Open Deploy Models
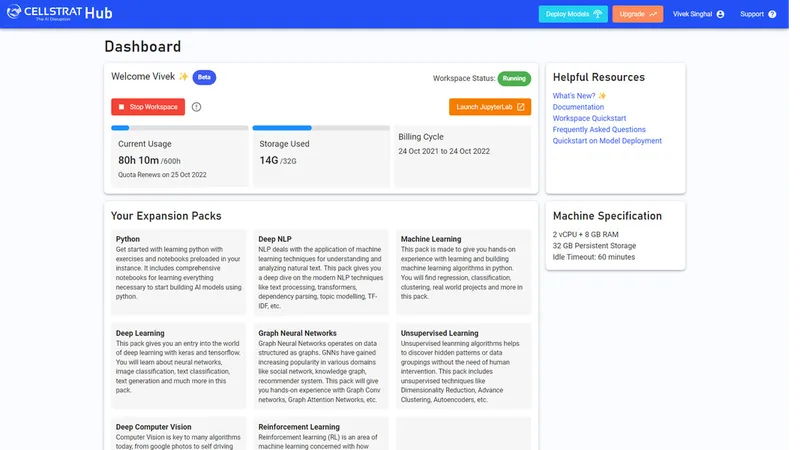Viewport: 800px width, 450px height. pos(573,14)
